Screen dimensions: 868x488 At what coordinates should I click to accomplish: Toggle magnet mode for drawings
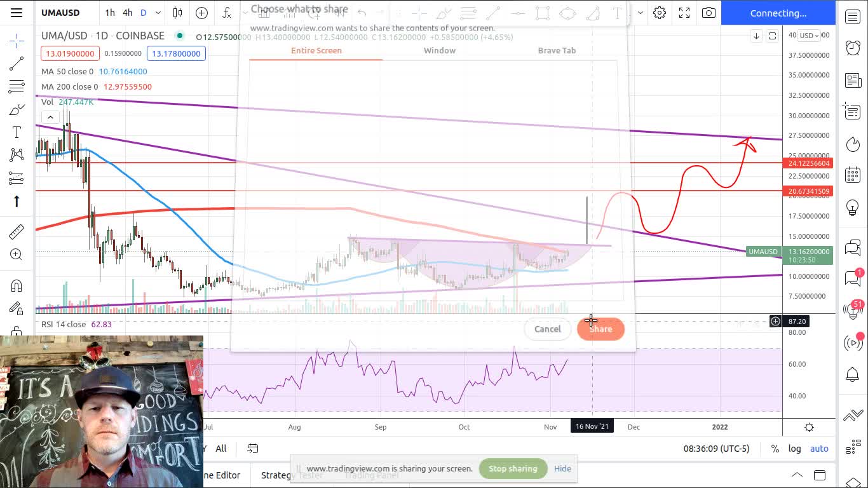[17, 286]
